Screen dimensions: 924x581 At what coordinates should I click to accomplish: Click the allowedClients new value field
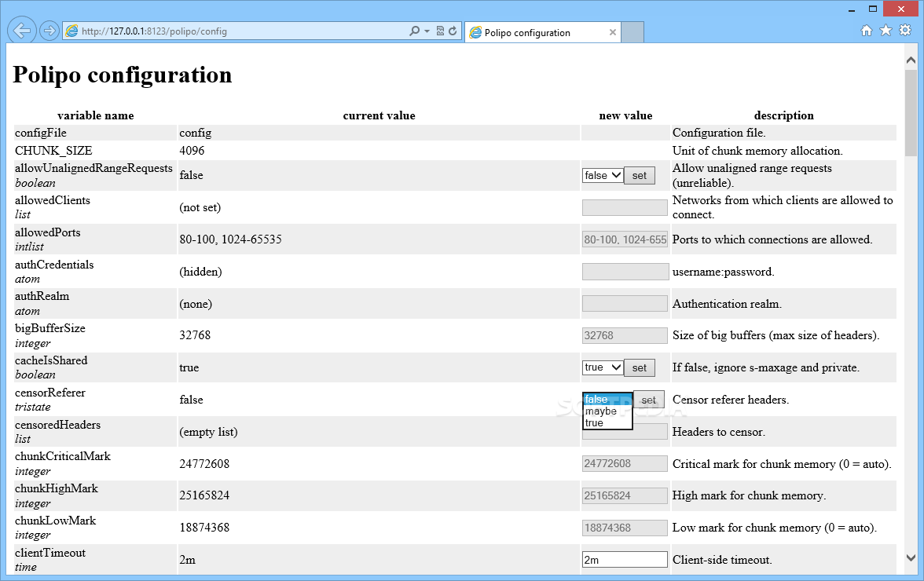625,207
